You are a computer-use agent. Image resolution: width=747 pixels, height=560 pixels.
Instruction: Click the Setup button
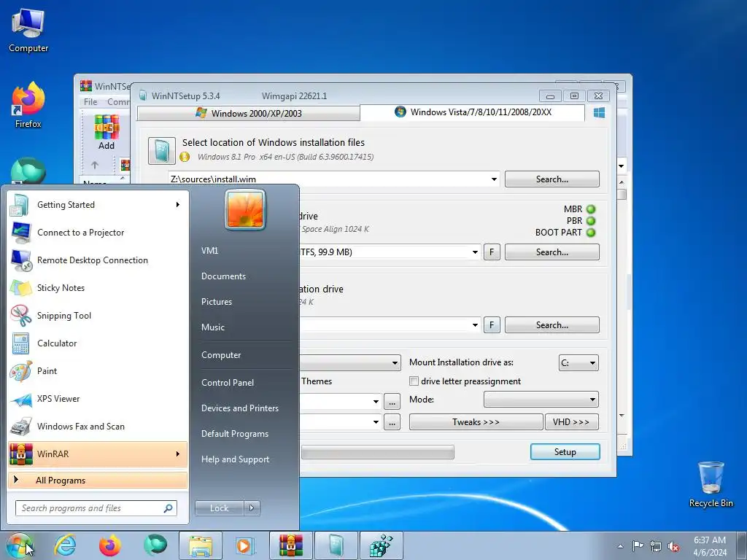point(565,452)
